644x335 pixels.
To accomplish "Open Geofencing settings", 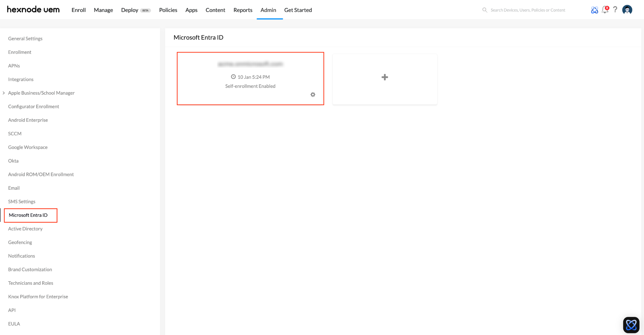I will point(20,242).
